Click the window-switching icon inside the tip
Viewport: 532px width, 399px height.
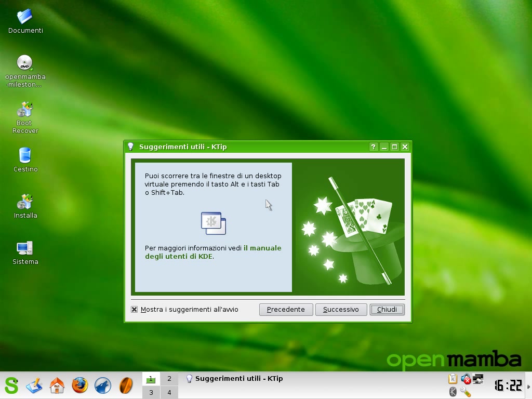pyautogui.click(x=214, y=223)
